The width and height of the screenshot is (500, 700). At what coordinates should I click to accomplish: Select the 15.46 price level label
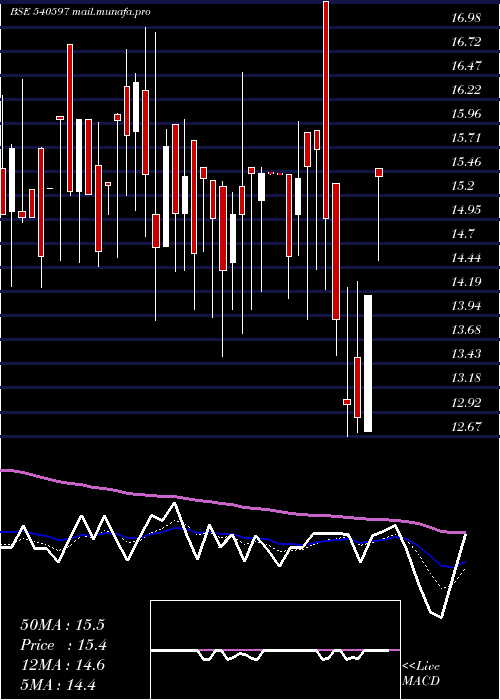coord(466,162)
